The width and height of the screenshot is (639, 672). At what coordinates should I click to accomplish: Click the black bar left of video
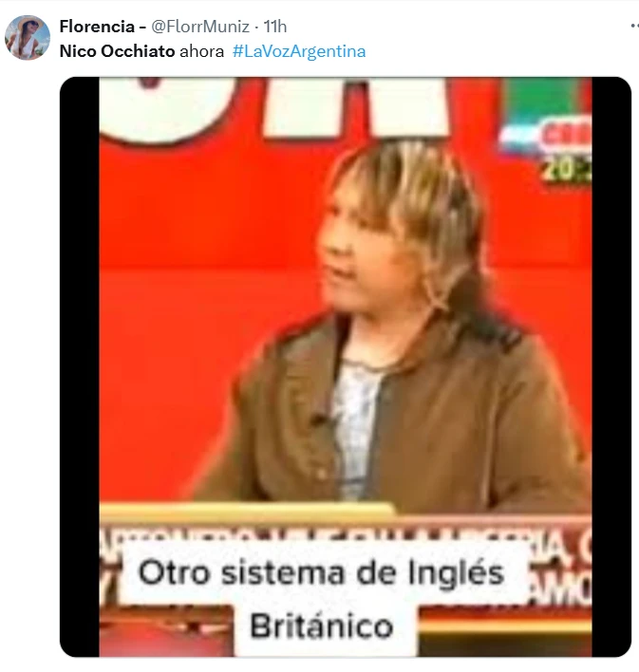(80, 367)
